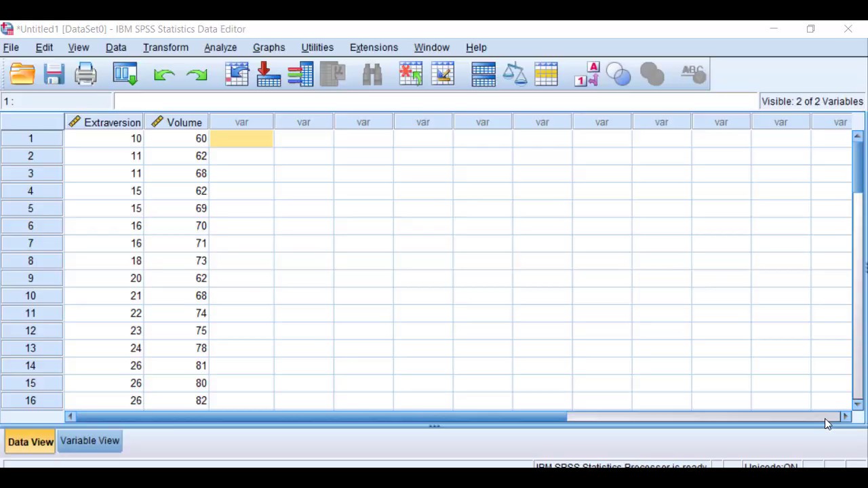The image size is (868, 488).
Task: Click Volume value 60 in row 1
Action: [177, 138]
